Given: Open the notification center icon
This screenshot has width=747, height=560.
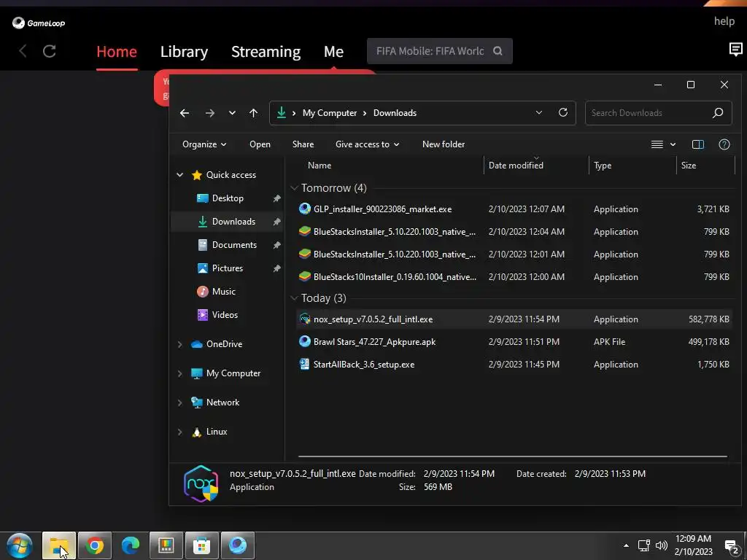Looking at the screenshot, I should pos(732,547).
